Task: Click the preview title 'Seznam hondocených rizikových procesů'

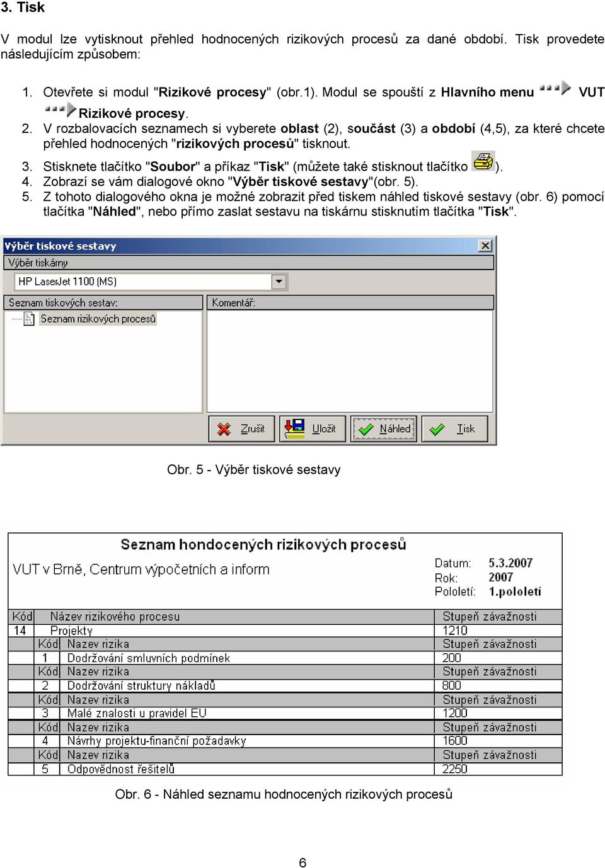Action: pyautogui.click(x=263, y=544)
